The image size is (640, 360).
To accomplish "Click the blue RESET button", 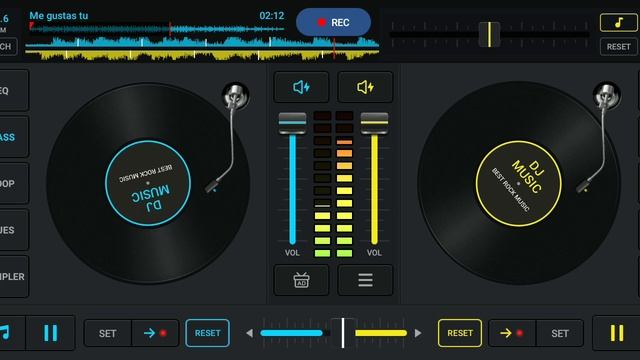I will point(207,333).
